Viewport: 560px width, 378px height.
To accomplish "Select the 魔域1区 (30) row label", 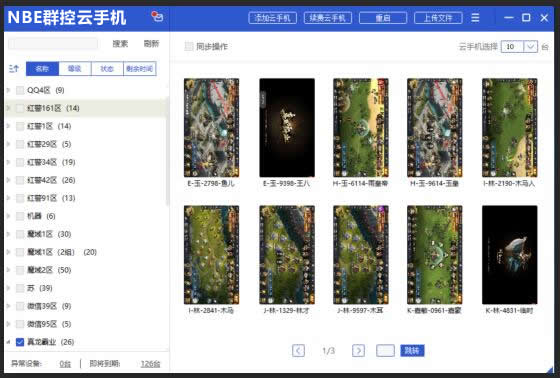I will tap(49, 234).
